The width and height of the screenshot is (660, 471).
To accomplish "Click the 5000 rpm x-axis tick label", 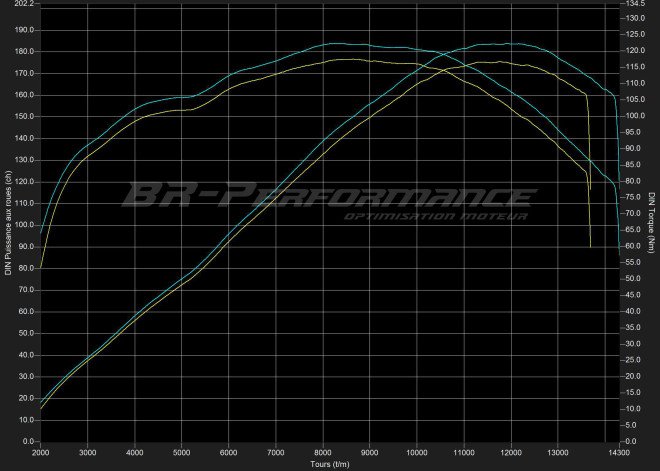I will (x=181, y=452).
